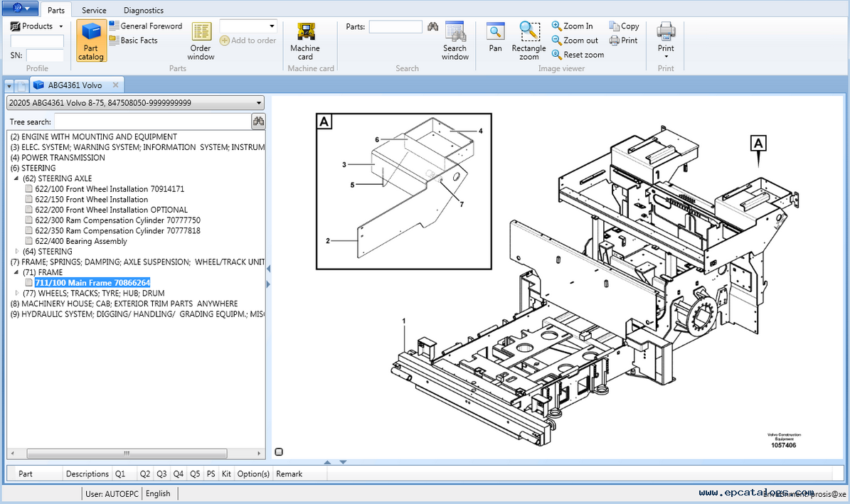Click the Parts search input field
Screen dimensions: 850x504
395,26
